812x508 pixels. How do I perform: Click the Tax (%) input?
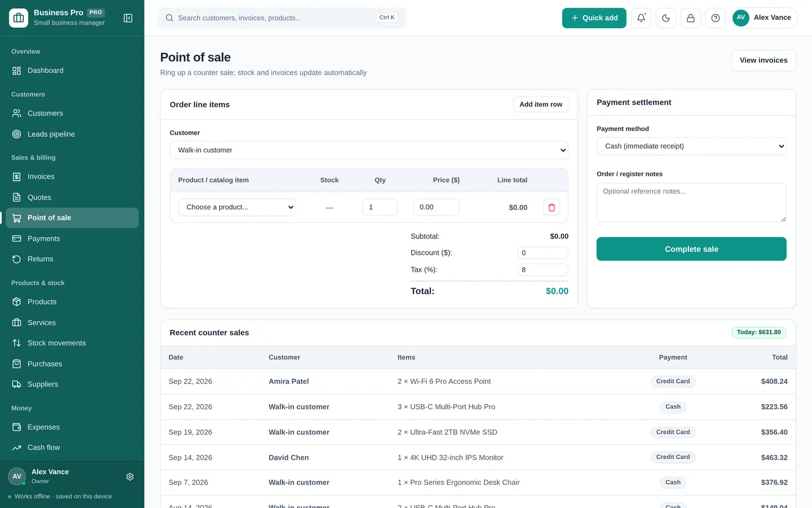(543, 270)
